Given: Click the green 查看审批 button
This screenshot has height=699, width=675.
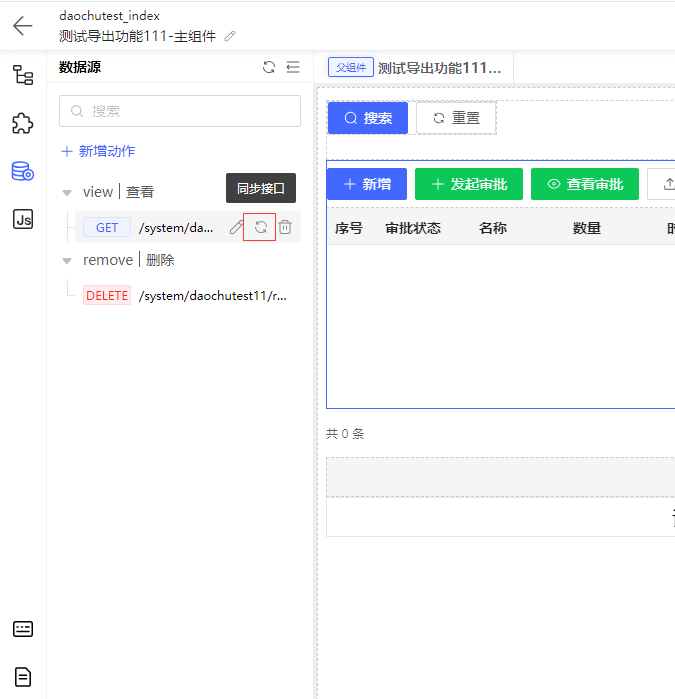Looking at the screenshot, I should coord(584,184).
